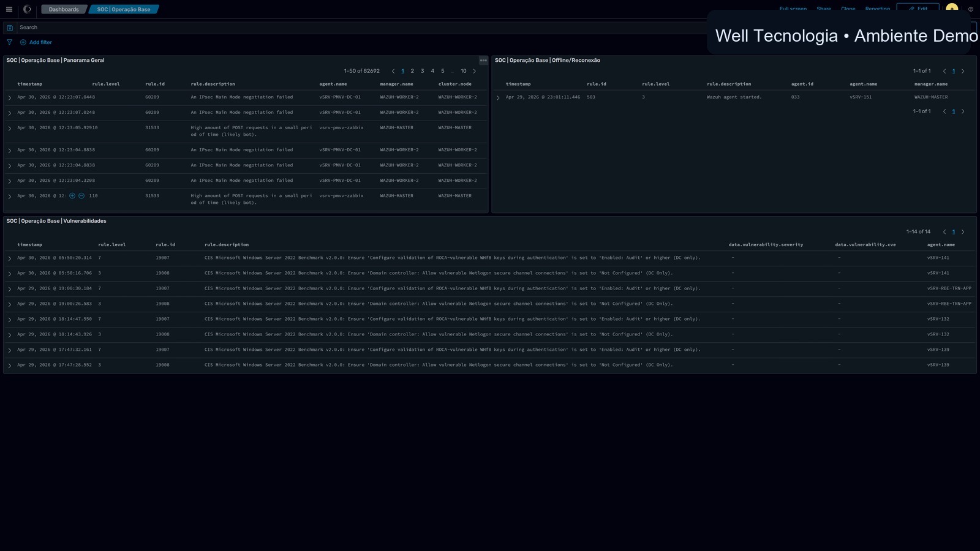Go to next page in Panorama Geral

coord(474,71)
